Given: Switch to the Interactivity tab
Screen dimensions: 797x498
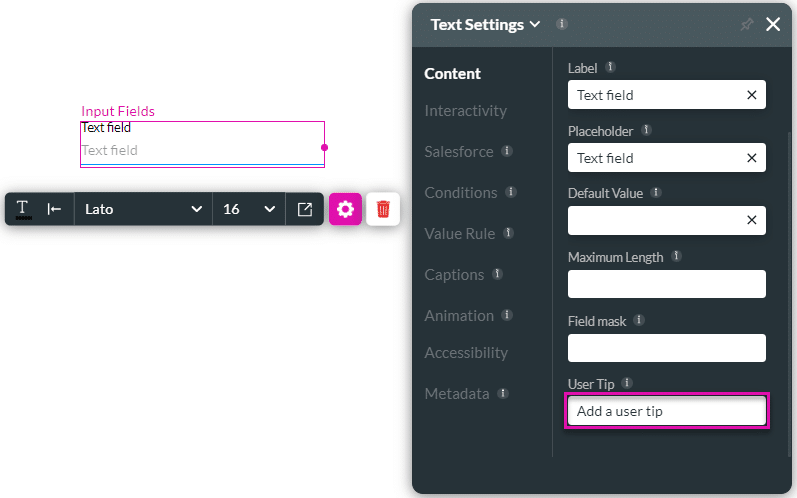Looking at the screenshot, I should 465,111.
